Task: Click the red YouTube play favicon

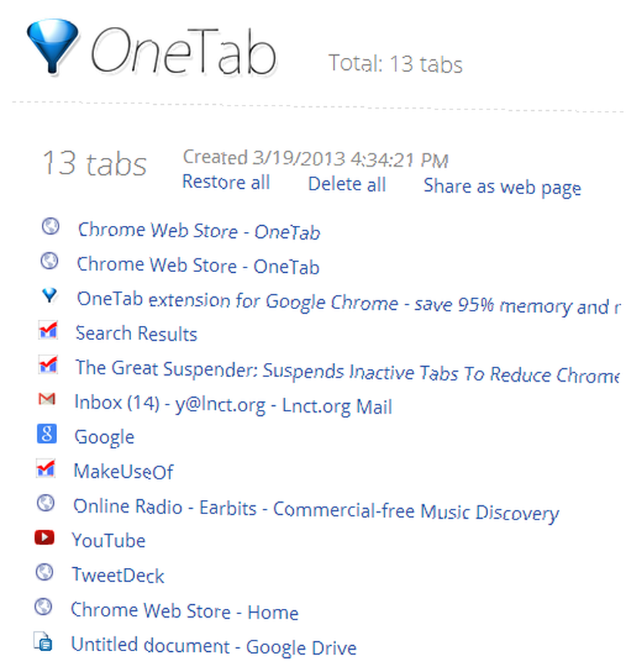Action: (x=44, y=538)
